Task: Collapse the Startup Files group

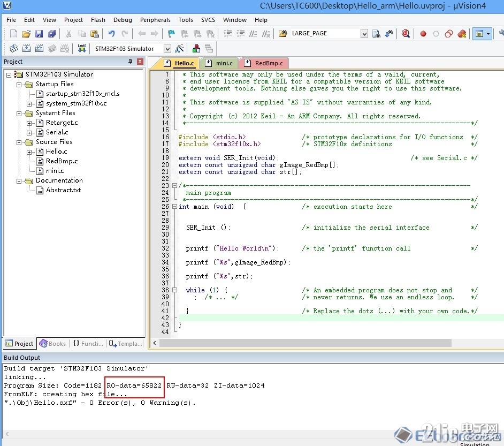Action: tap(19, 85)
